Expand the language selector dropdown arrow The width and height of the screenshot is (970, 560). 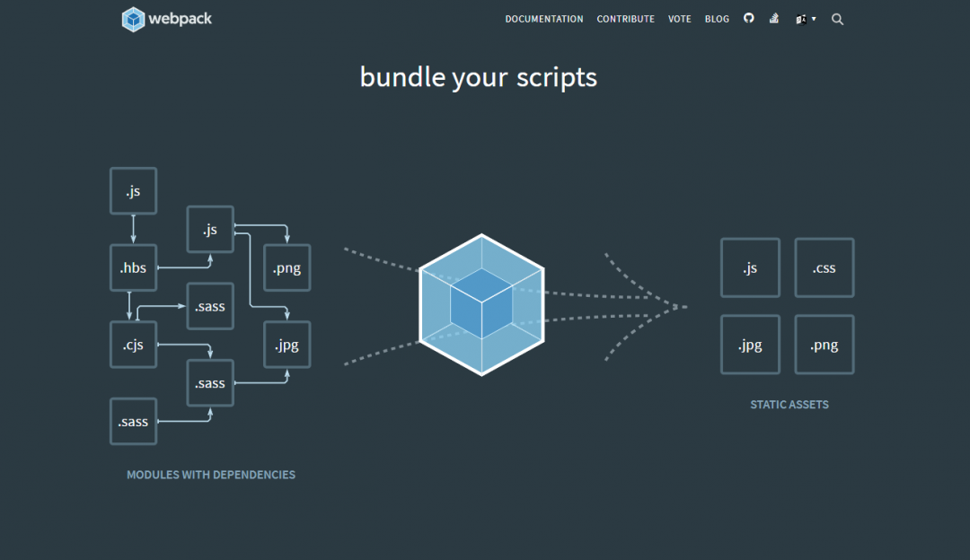pyautogui.click(x=813, y=18)
